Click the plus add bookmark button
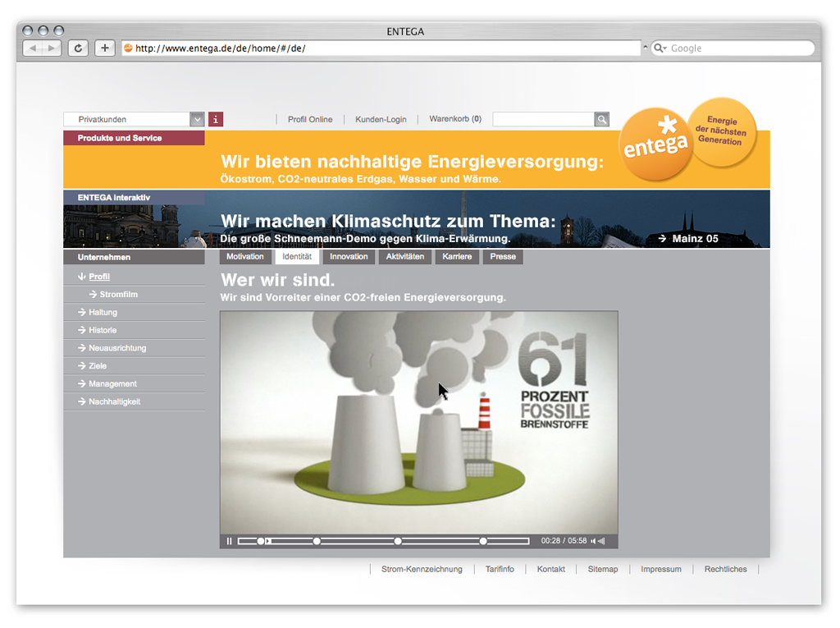Viewport: 840px width, 628px height. point(104,48)
